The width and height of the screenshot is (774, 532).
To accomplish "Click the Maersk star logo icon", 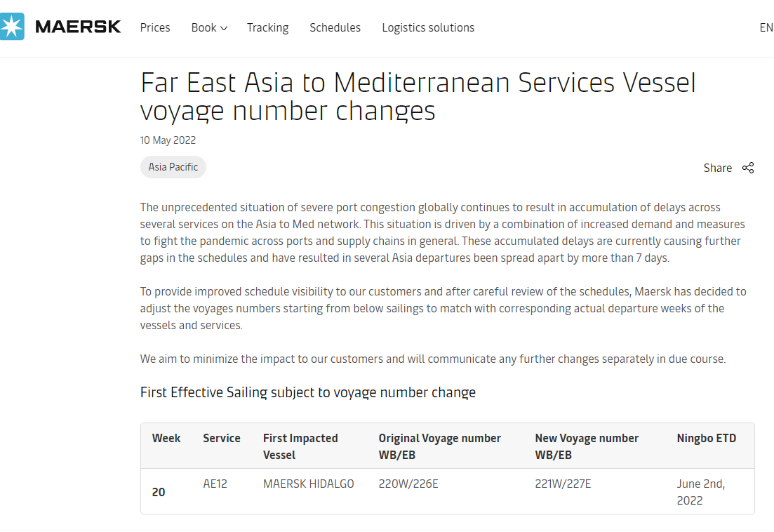I will tap(12, 27).
